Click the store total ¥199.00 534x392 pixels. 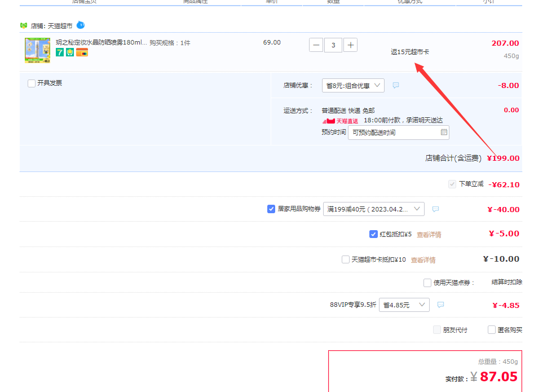(503, 158)
